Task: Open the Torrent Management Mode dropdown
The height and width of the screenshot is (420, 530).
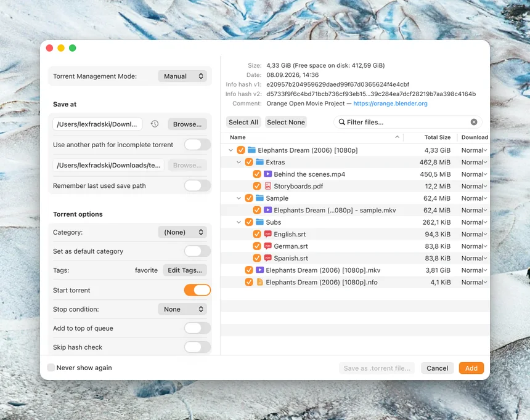Action: point(183,76)
